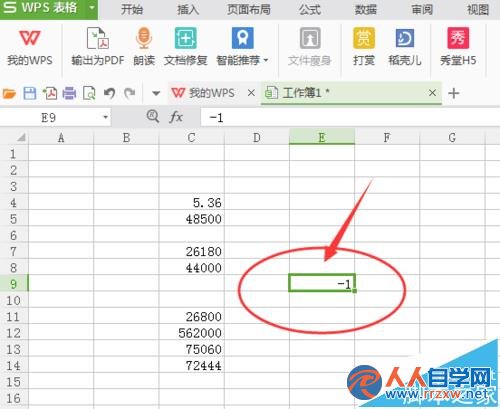This screenshot has height=409, width=500.
Task: Click the undo arrow icon
Action: [109, 93]
